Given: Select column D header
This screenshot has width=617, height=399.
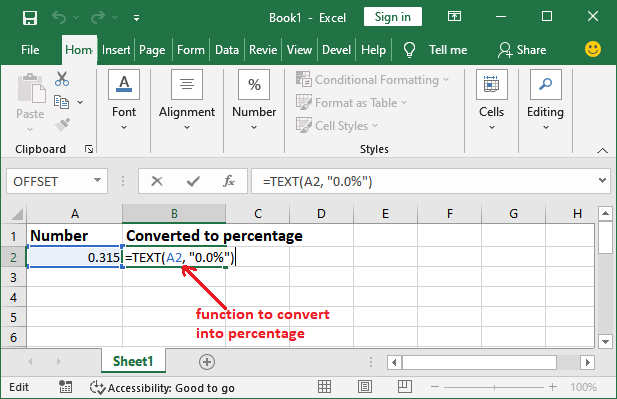Looking at the screenshot, I should click(321, 214).
